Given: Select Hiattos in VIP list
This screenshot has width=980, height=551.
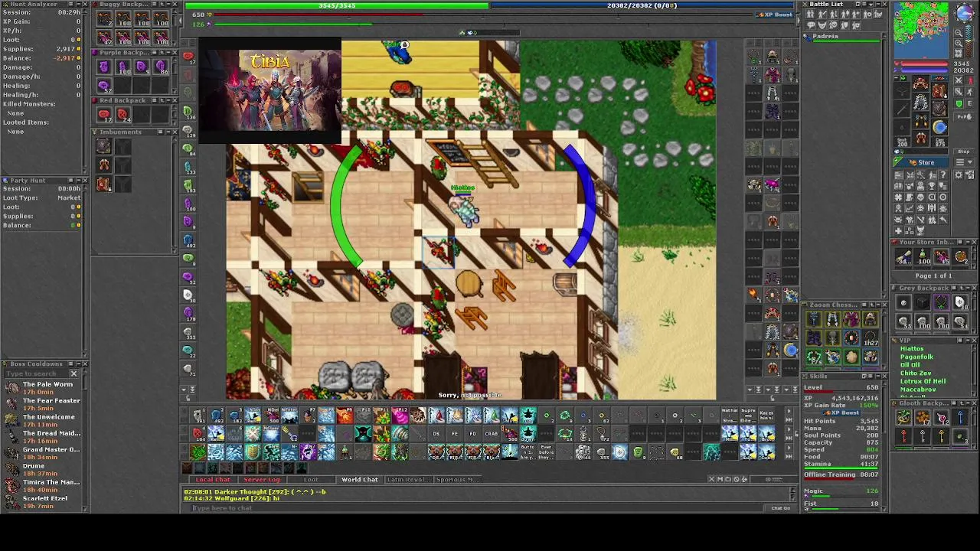Looking at the screenshot, I should pyautogui.click(x=911, y=349).
